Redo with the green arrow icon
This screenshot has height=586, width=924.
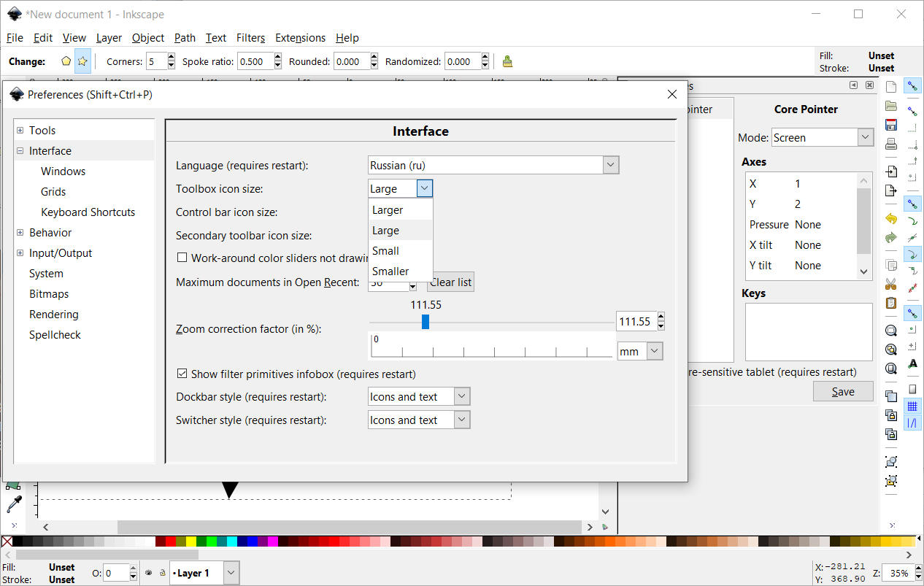(890, 237)
